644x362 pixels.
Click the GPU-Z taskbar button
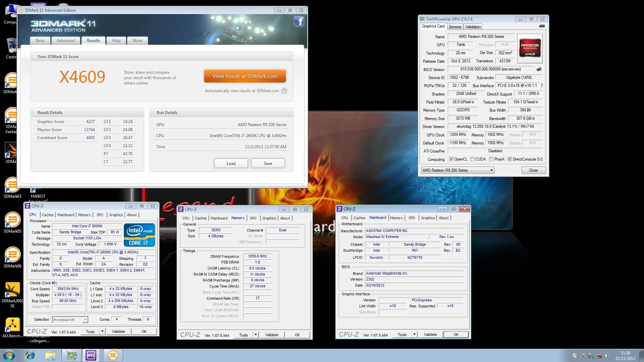(71, 355)
